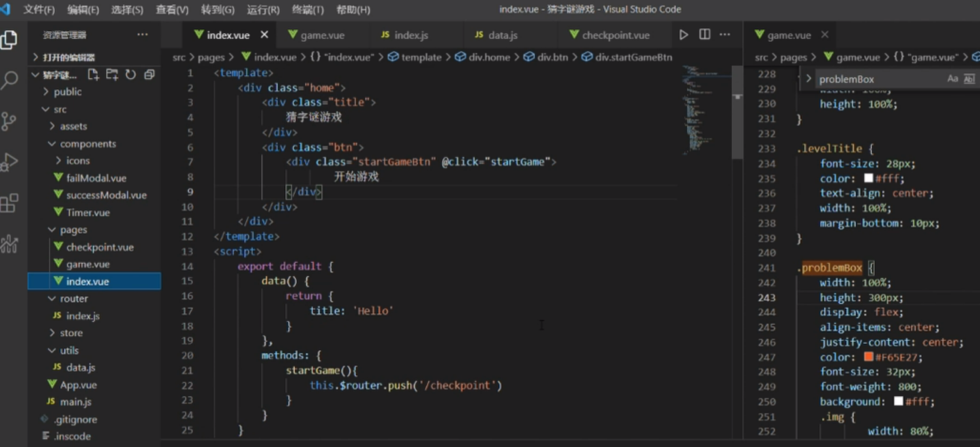Open failModal.vue from the file tree
The image size is (980, 447).
click(x=96, y=178)
